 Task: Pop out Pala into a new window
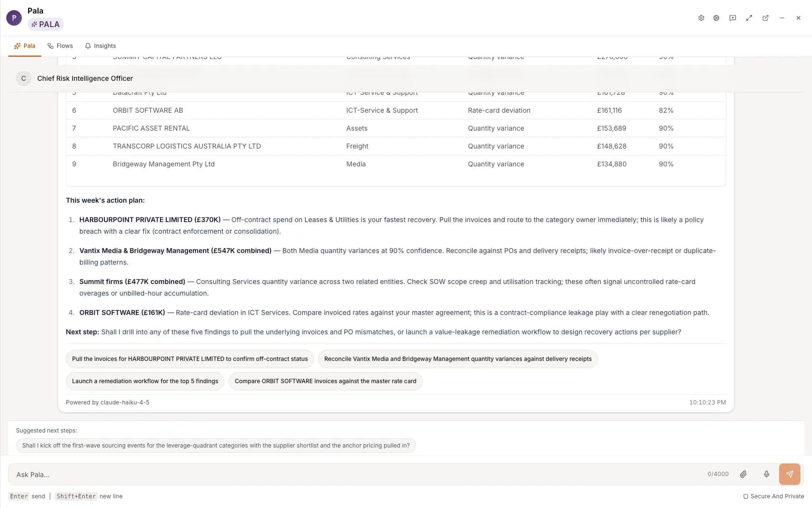coord(766,18)
